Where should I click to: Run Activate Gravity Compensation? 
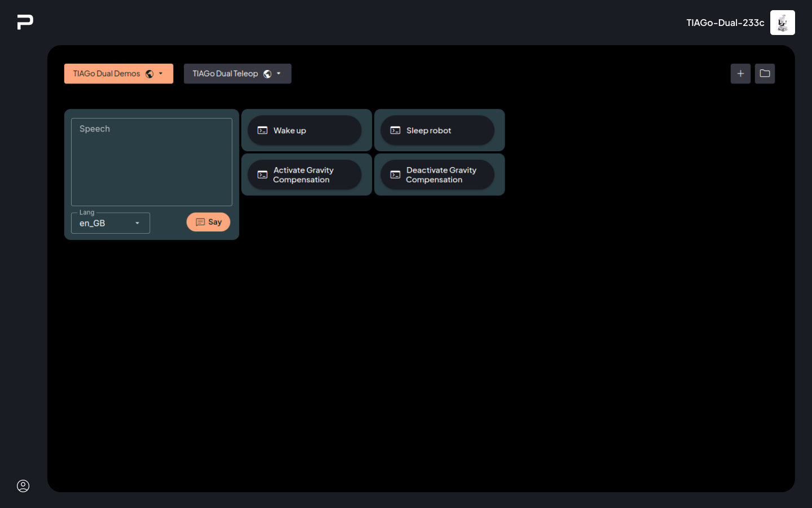pyautogui.click(x=304, y=175)
